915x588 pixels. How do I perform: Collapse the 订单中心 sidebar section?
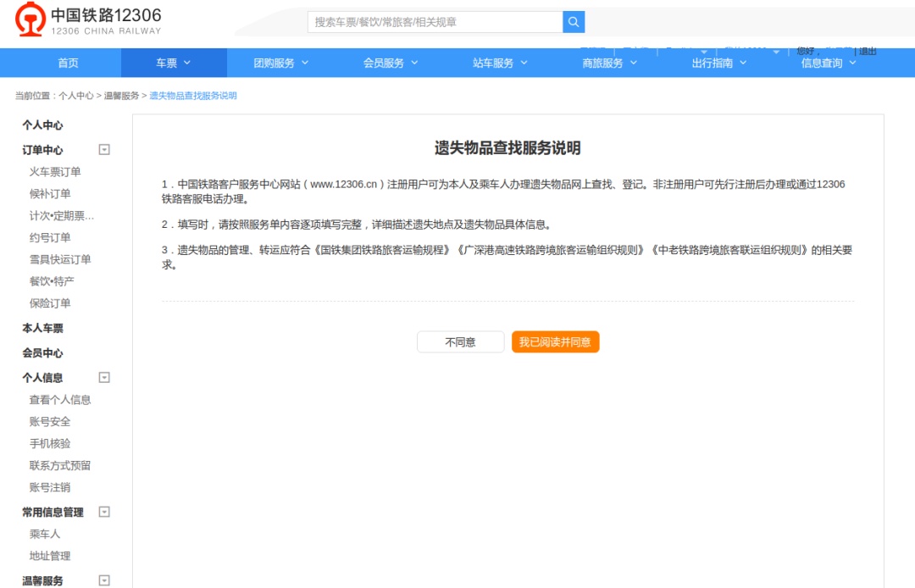104,150
